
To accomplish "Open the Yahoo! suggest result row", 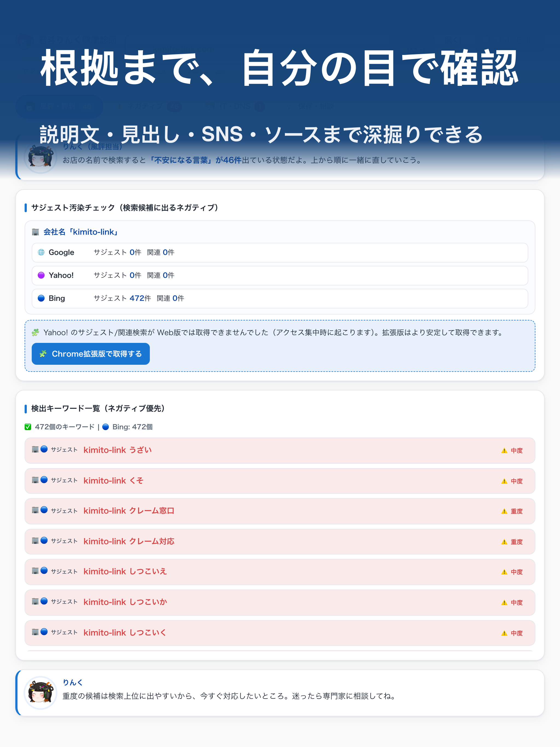I will click(280, 276).
